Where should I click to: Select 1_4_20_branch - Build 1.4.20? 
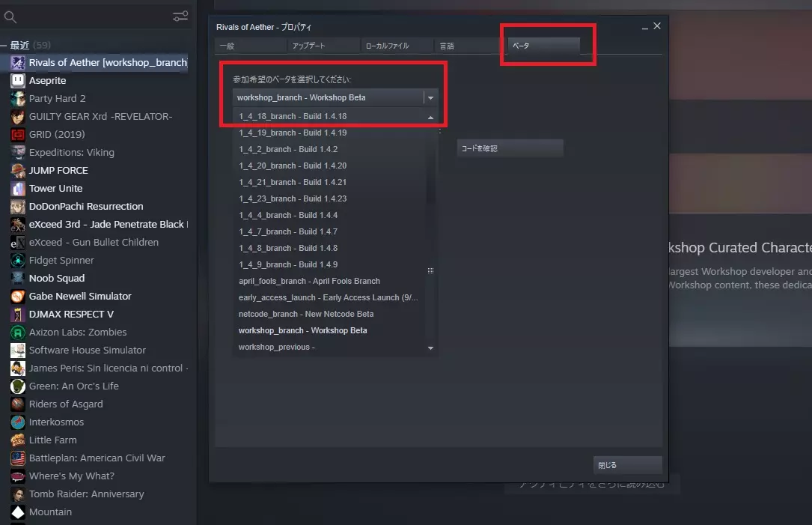329,166
